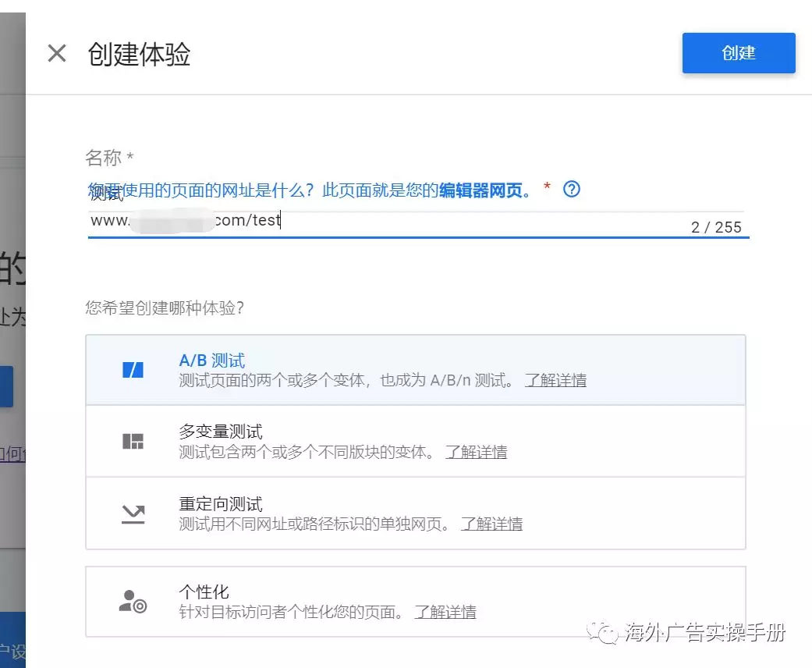Screen dimensions: 812x668
Task: Open 了解详情 link under 个性化
Action: click(445, 613)
